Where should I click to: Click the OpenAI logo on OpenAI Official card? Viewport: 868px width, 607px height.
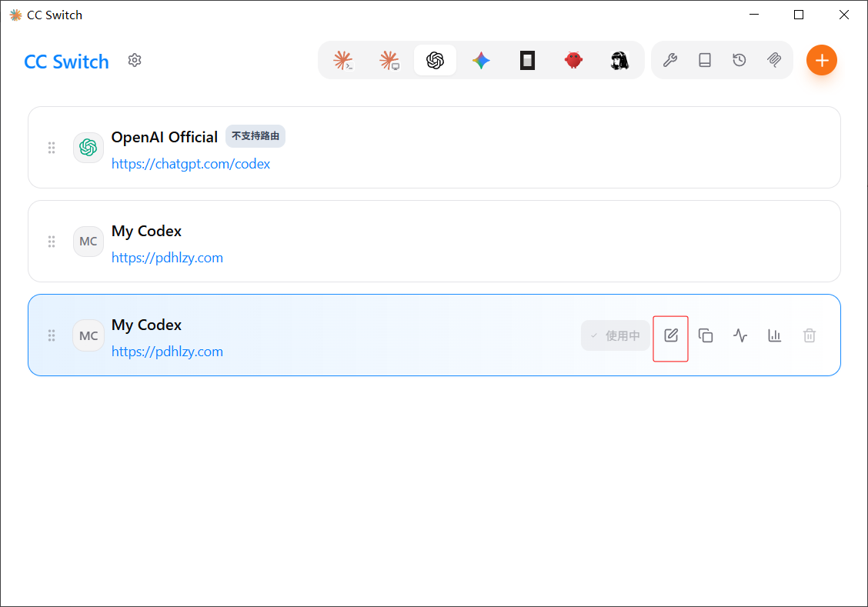click(88, 148)
